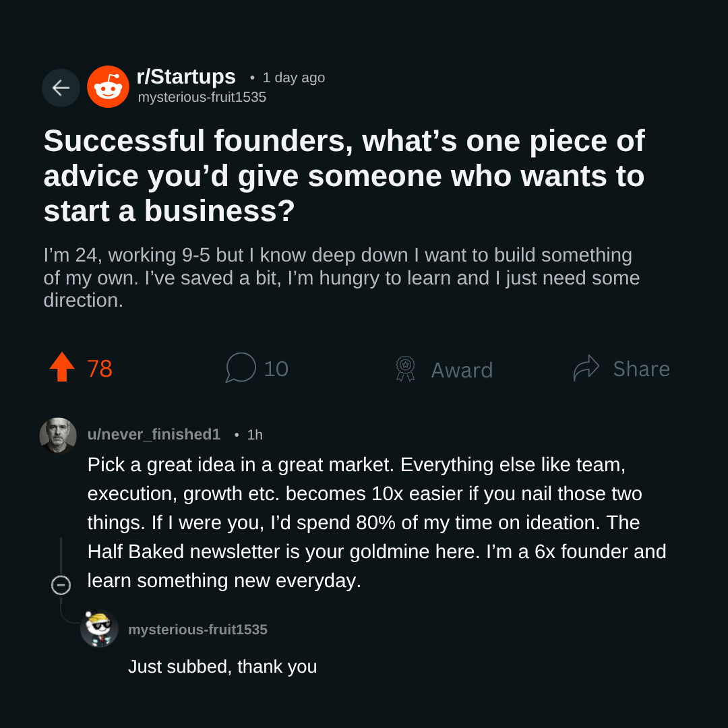Image resolution: width=728 pixels, height=728 pixels.
Task: Collapse the never_finished1 comment thread
Action: coord(61,585)
